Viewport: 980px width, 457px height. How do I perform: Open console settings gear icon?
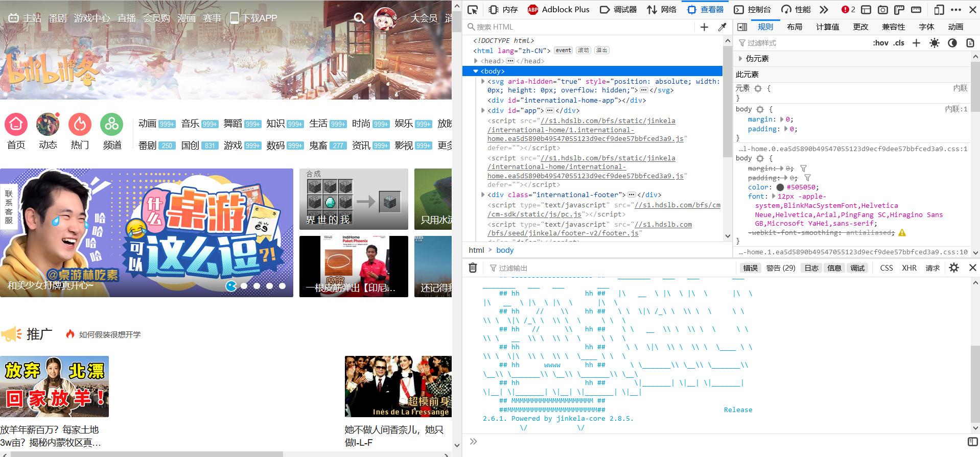(954, 268)
